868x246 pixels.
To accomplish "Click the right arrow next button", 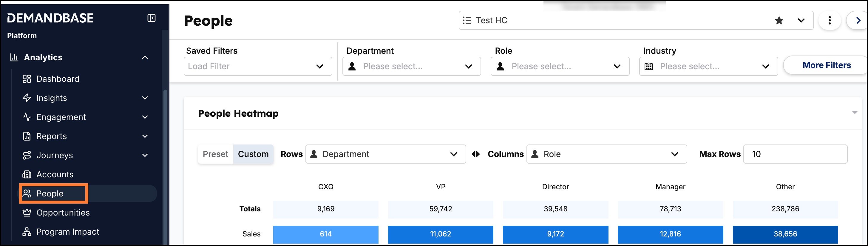I will tap(858, 21).
